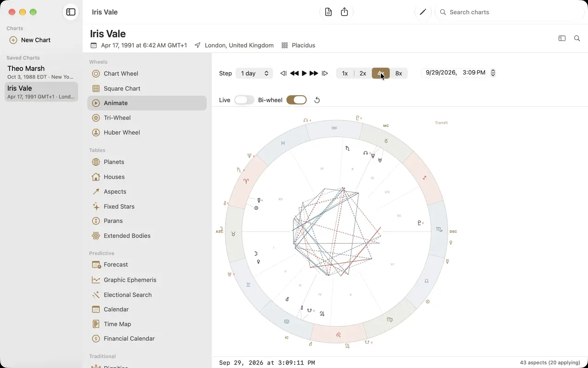The width and height of the screenshot is (588, 368).
Task: Rewind the chart animation
Action: (x=294, y=73)
